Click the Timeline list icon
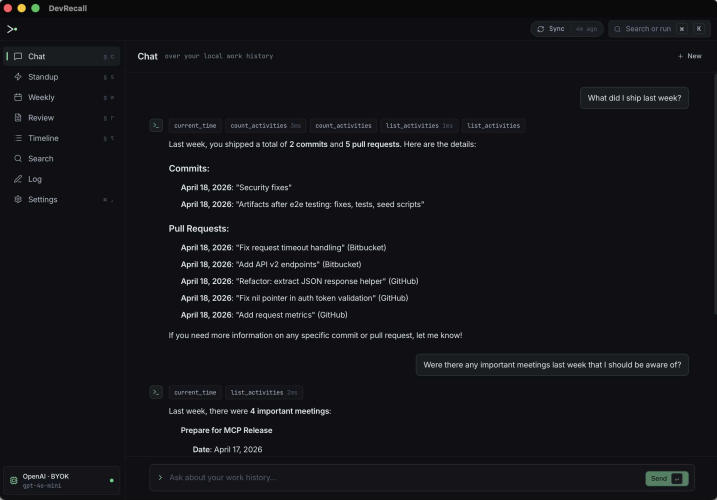The height and width of the screenshot is (500, 717). point(18,138)
